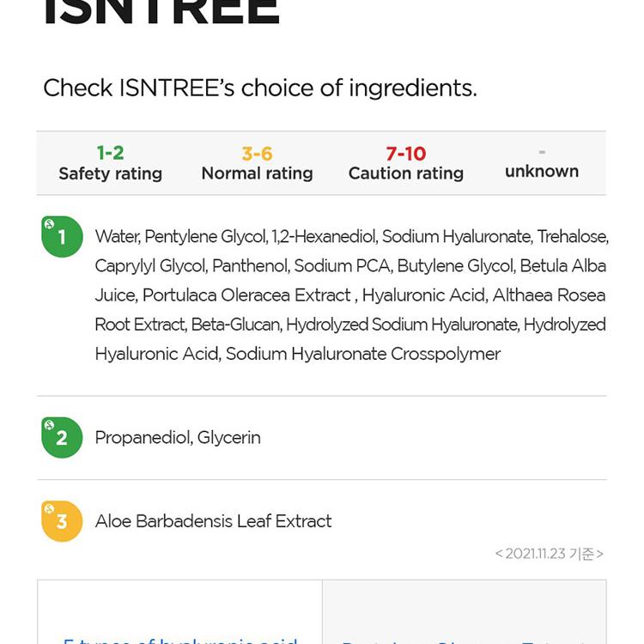Viewport: 644px width, 644px height.
Task: Click the green rating 1 badge
Action: pos(62,237)
